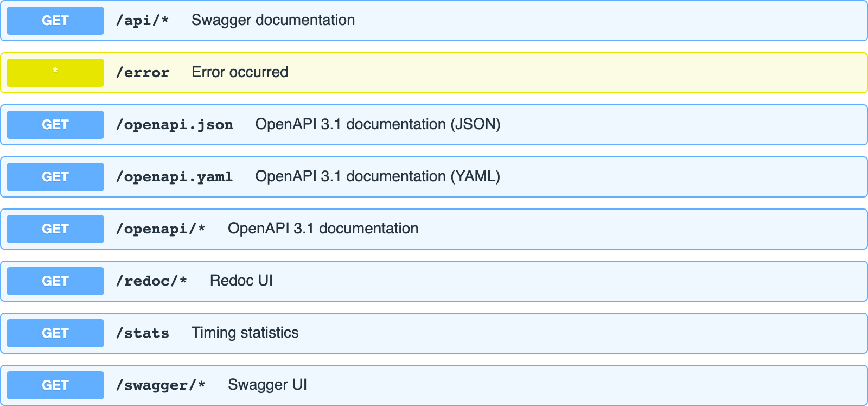This screenshot has width=868, height=406.
Task: Click the GET badge for /openapi.yaml
Action: tap(55, 177)
